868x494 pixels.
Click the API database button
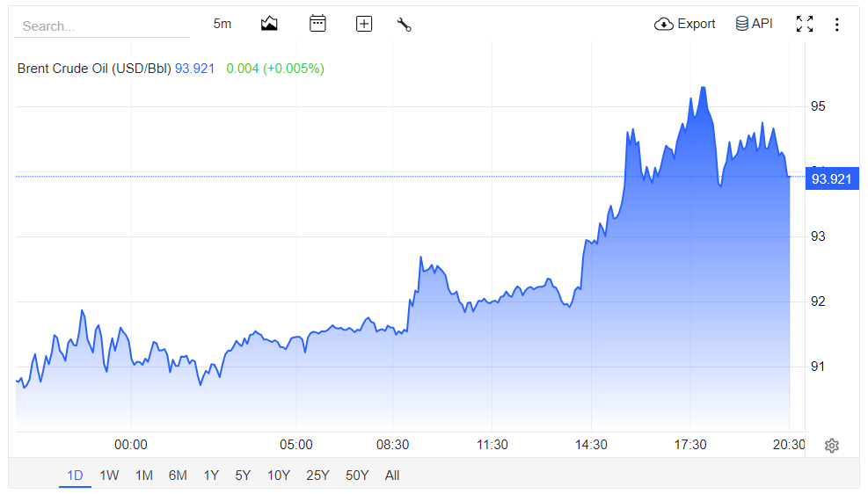click(x=754, y=24)
